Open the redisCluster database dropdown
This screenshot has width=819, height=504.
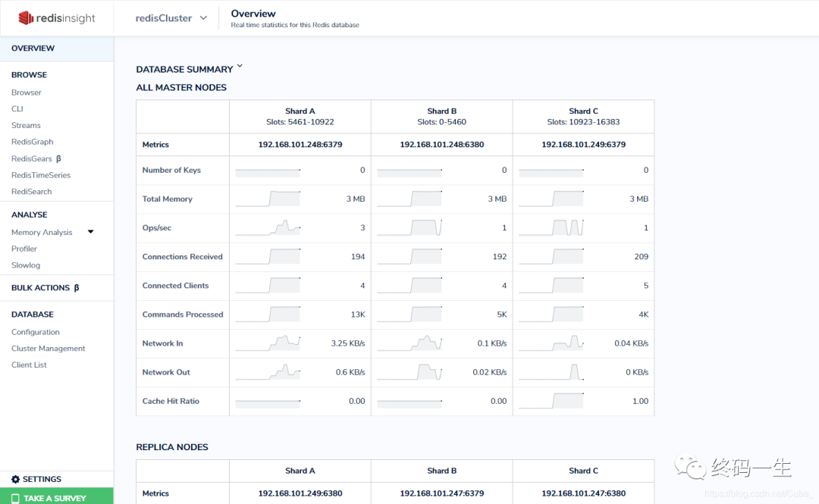171,17
